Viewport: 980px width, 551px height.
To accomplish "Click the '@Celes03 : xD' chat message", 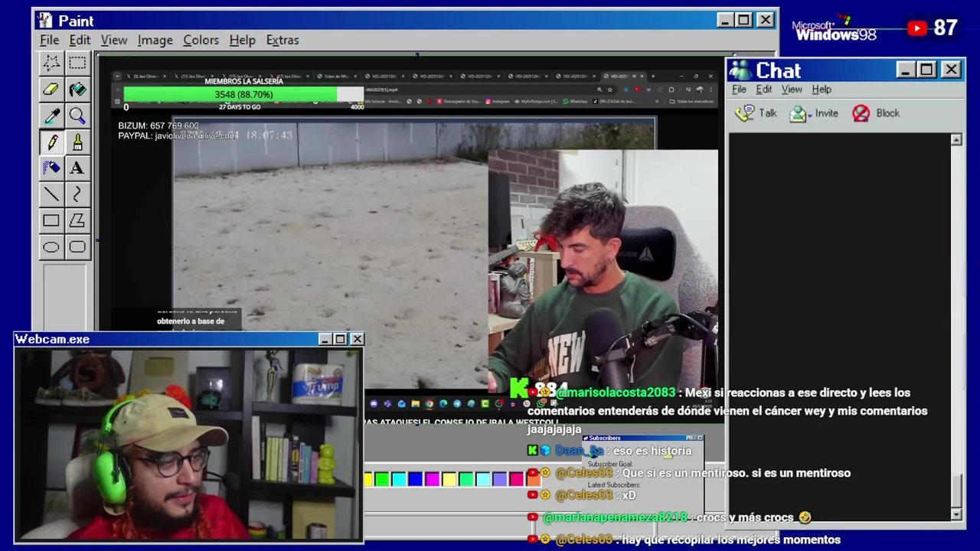I will (x=595, y=495).
